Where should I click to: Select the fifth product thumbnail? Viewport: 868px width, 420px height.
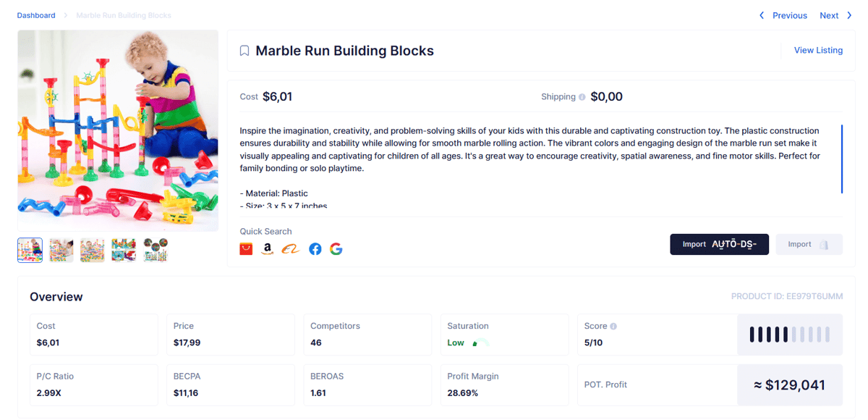[x=156, y=250]
